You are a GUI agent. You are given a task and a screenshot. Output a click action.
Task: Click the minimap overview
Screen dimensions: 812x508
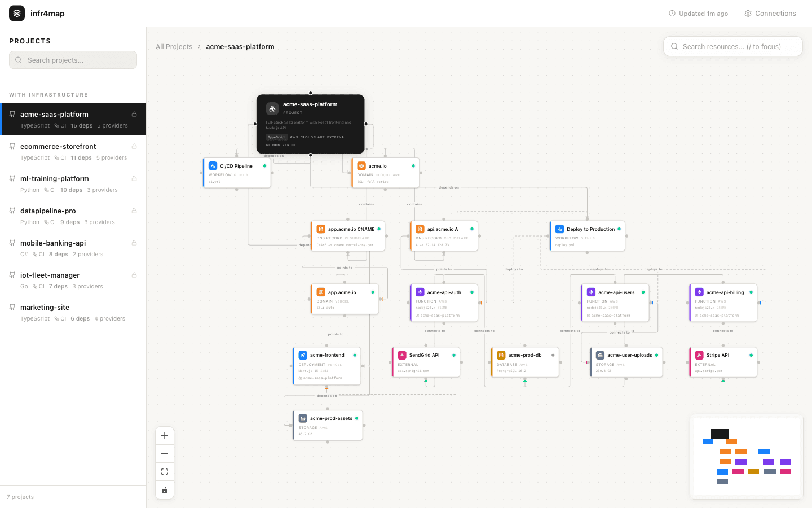pyautogui.click(x=747, y=457)
